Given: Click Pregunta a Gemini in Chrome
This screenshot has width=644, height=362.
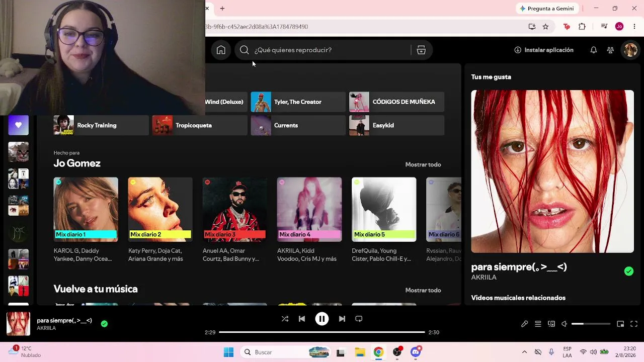Looking at the screenshot, I should point(547,8).
